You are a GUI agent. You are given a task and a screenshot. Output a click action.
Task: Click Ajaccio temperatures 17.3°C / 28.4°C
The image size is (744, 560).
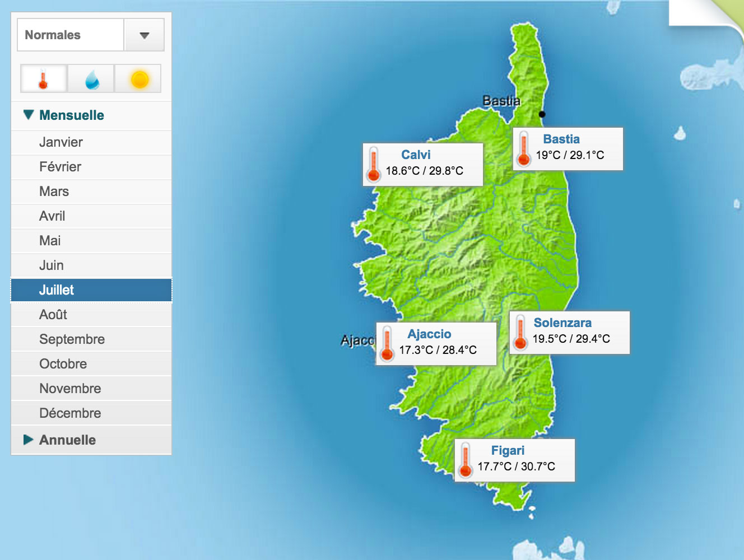(x=438, y=350)
